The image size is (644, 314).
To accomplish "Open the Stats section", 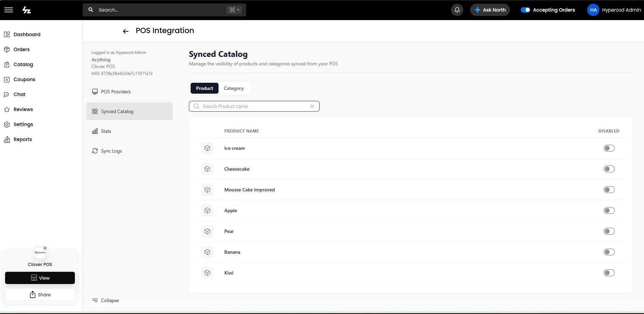I will (x=102, y=131).
